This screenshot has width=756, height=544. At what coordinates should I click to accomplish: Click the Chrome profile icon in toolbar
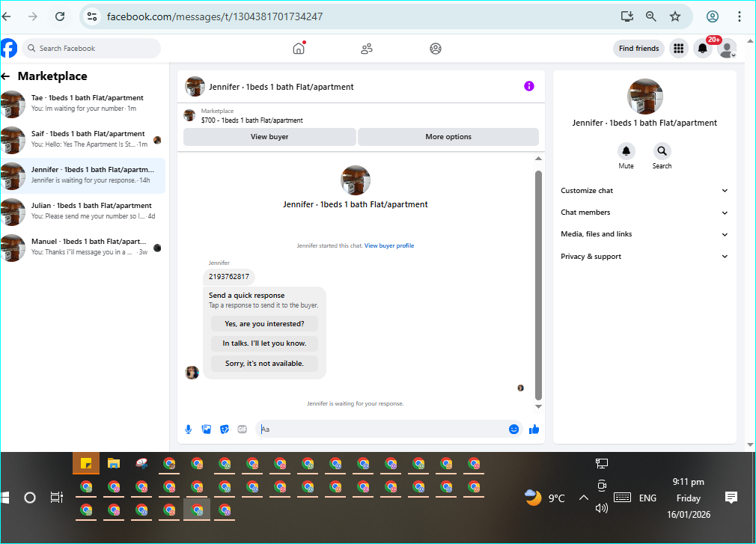click(x=713, y=16)
